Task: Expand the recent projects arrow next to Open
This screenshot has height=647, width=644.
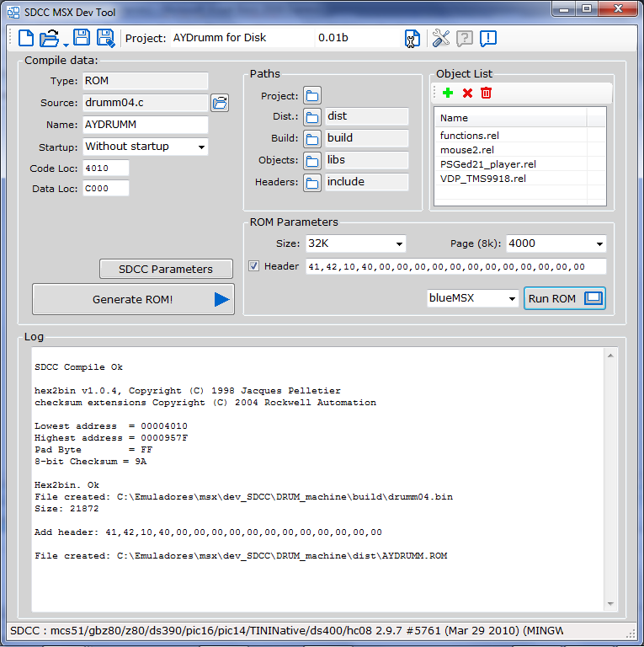Action: click(66, 44)
